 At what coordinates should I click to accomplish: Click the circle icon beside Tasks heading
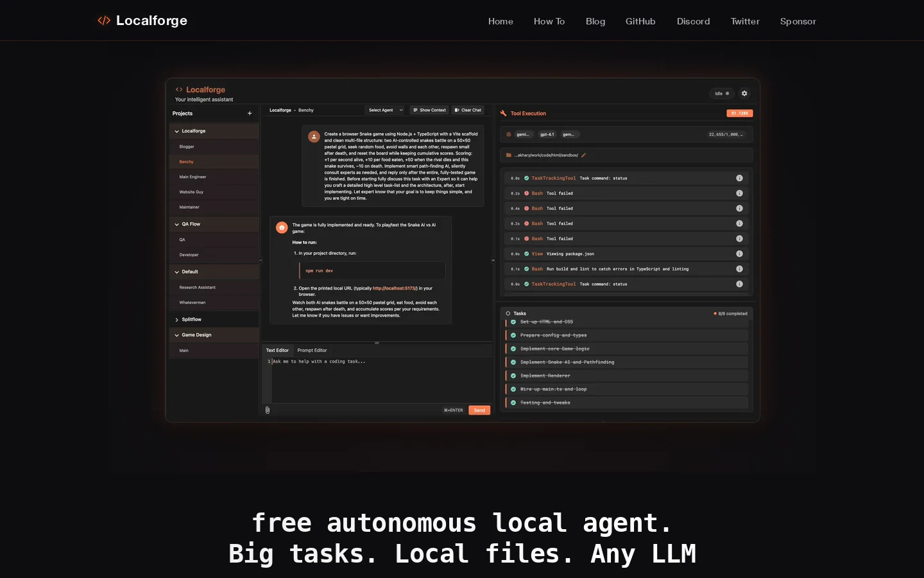tap(508, 313)
